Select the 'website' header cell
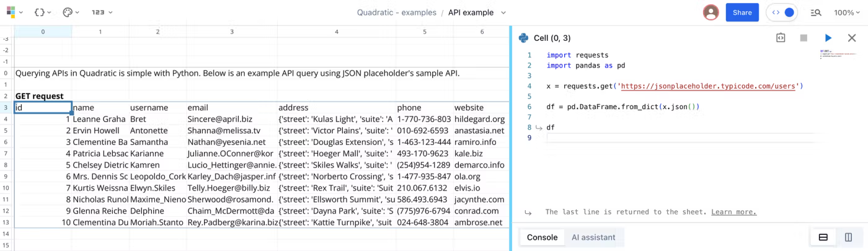 coord(482,108)
